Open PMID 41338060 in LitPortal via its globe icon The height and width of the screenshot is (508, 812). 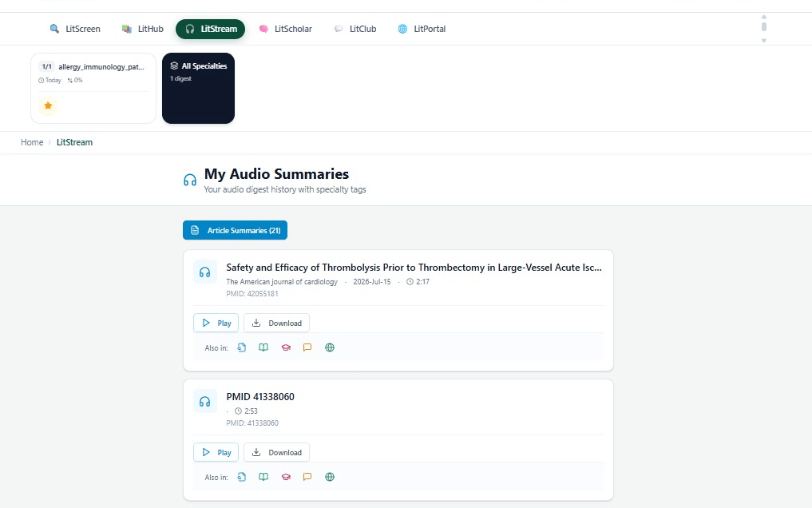click(x=330, y=477)
